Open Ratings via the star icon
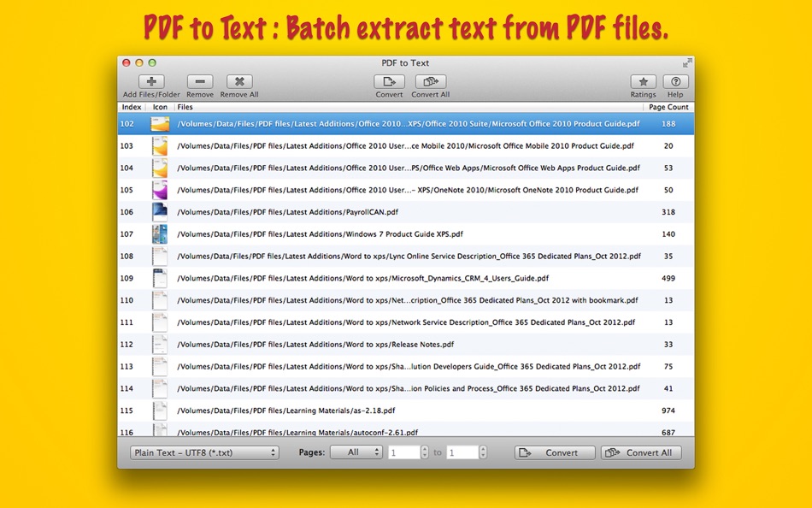This screenshot has height=508, width=812. 643,81
